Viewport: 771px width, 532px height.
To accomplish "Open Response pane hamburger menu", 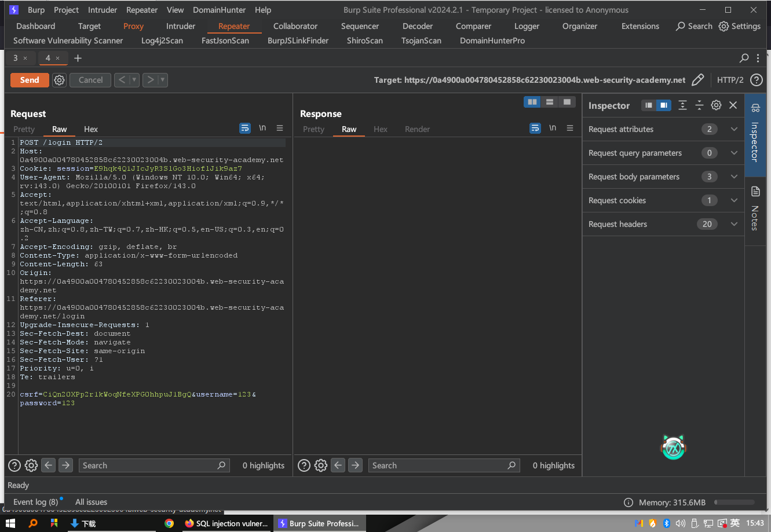I will click(x=570, y=129).
